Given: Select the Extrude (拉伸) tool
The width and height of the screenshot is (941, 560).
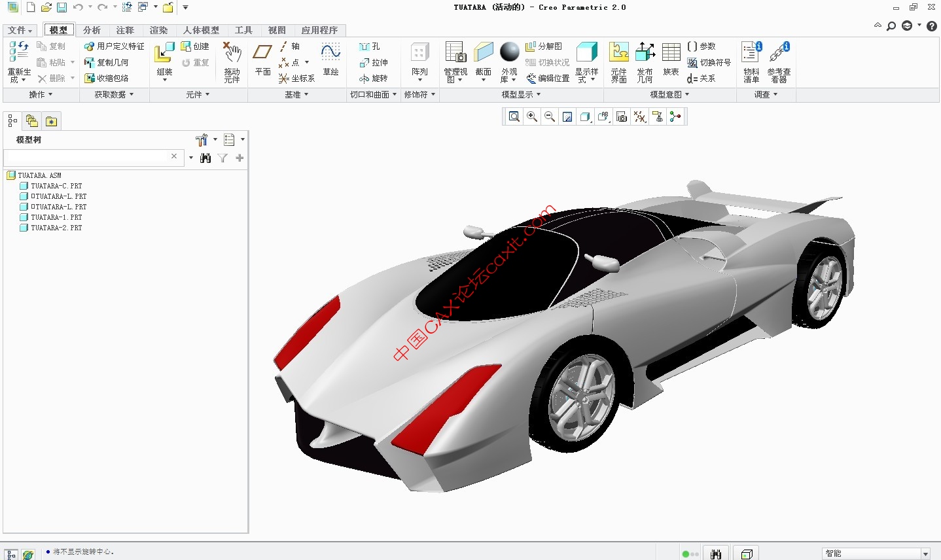Looking at the screenshot, I should coord(374,62).
